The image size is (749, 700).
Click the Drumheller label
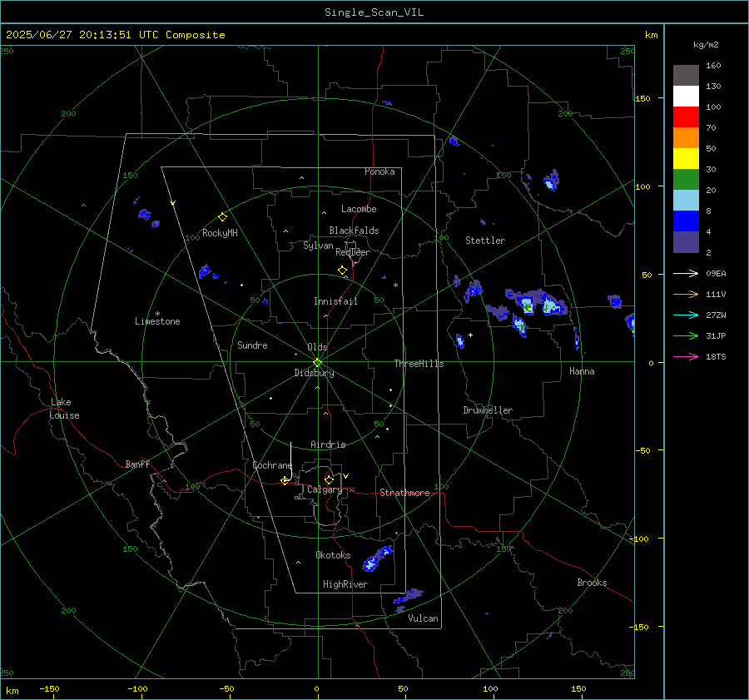[x=488, y=410]
